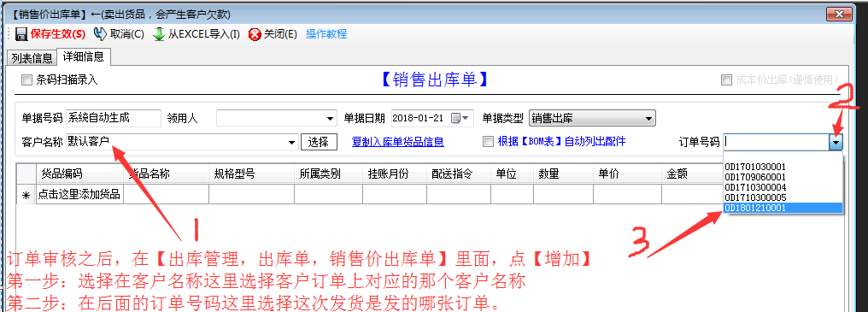The height and width of the screenshot is (312, 868).
Task: Click the red 关闭 close icon
Action: [255, 34]
